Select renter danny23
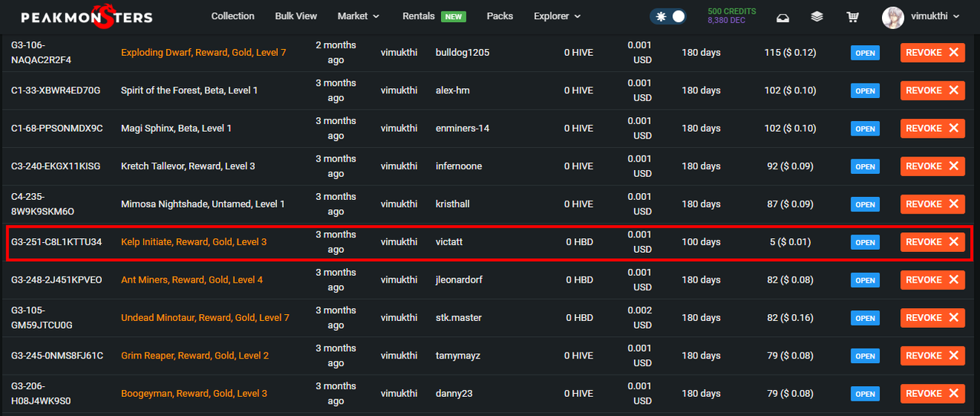This screenshot has width=980, height=416. coord(453,394)
